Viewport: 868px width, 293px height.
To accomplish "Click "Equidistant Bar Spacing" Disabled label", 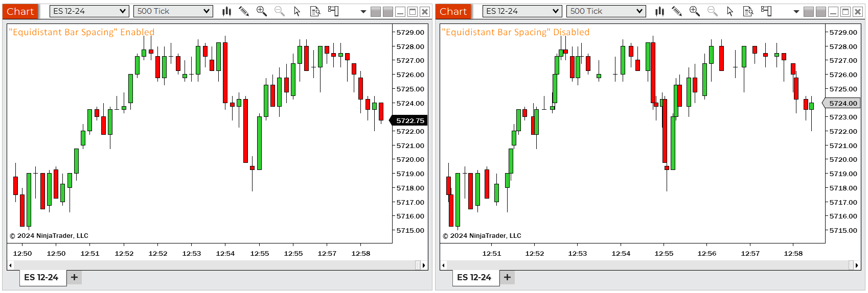I will click(x=515, y=32).
